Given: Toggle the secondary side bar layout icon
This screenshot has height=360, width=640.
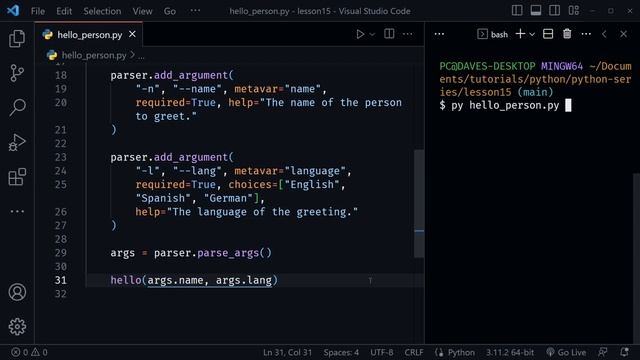Looking at the screenshot, I should pyautogui.click(x=554, y=11).
